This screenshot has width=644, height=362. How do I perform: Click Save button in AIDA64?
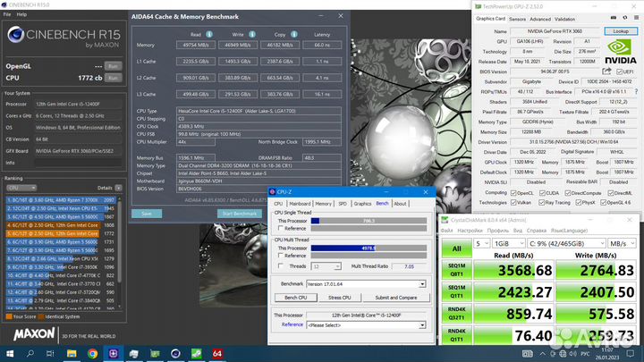click(147, 214)
